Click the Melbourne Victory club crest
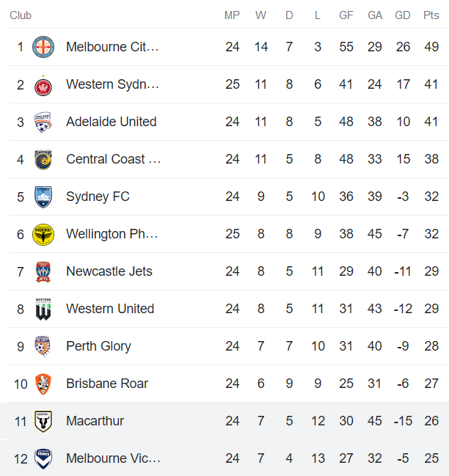Viewport: 449px width, 476px height. click(43, 458)
